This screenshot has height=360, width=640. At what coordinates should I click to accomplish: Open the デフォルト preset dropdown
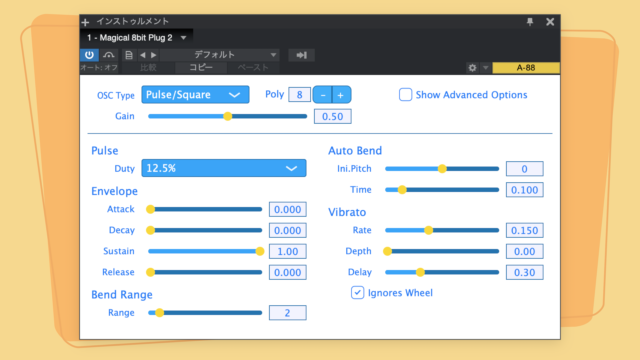pyautogui.click(x=220, y=55)
